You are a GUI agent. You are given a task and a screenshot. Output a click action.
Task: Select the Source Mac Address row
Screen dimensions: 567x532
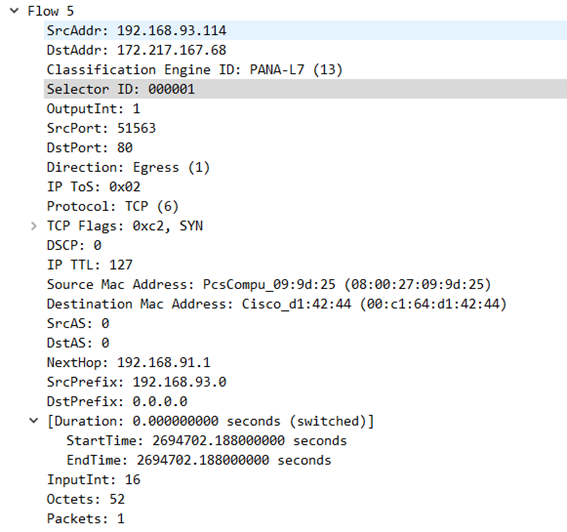pyautogui.click(x=305, y=284)
